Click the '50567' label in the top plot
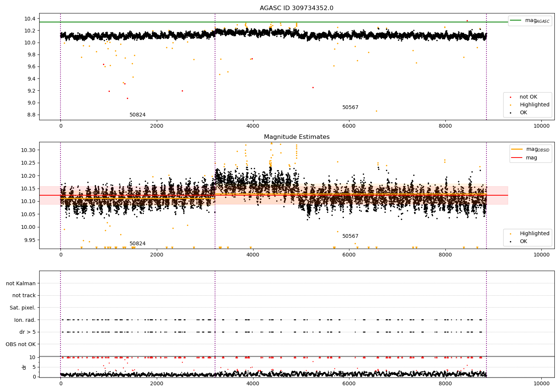560x392 pixels. 350,108
